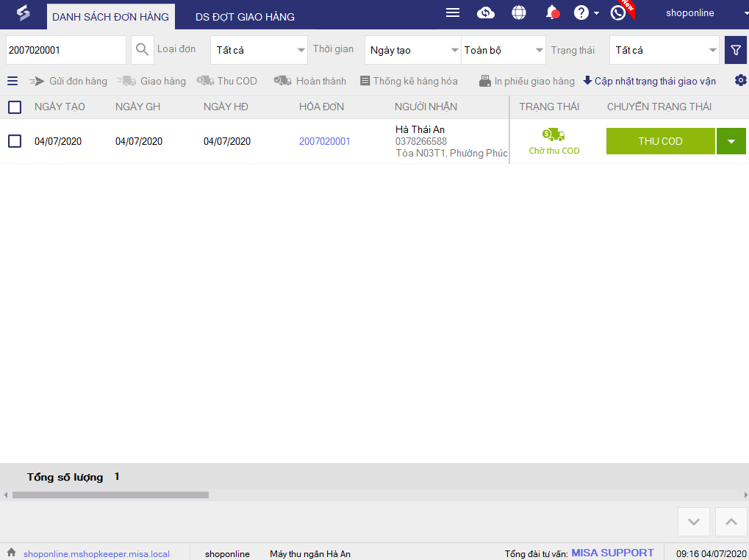The image size is (749, 560).
Task: Click the date time 09:16 04/07/2020
Action: click(711, 554)
